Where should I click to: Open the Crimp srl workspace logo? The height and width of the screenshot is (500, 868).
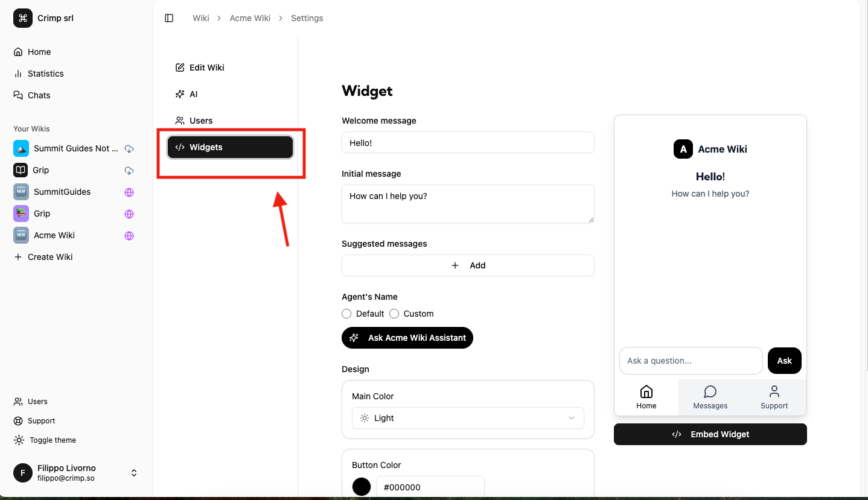coord(23,18)
